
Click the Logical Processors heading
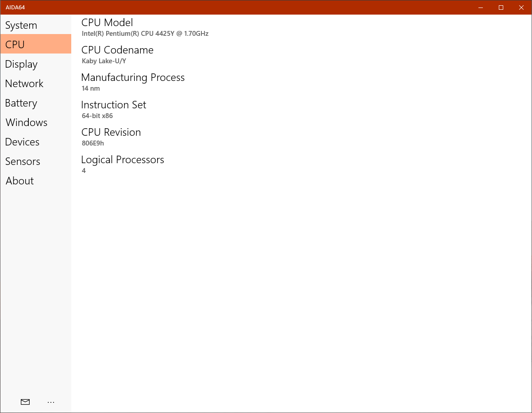123,160
